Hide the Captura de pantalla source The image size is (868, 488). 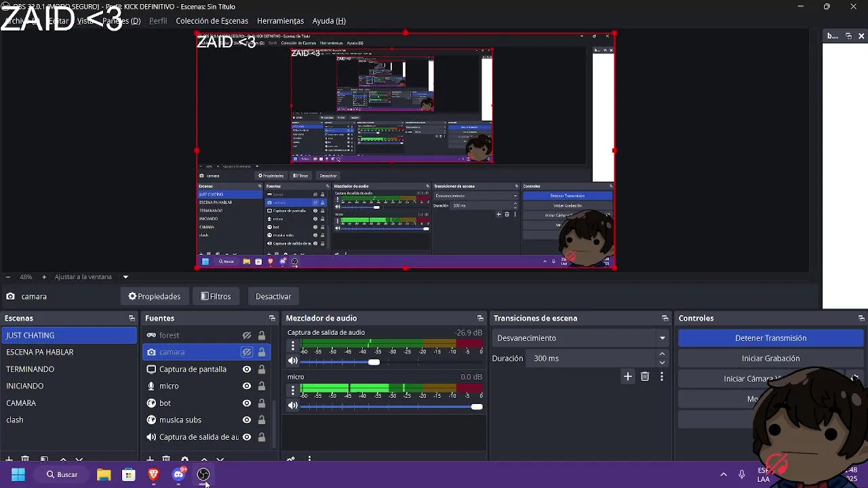[x=247, y=369]
